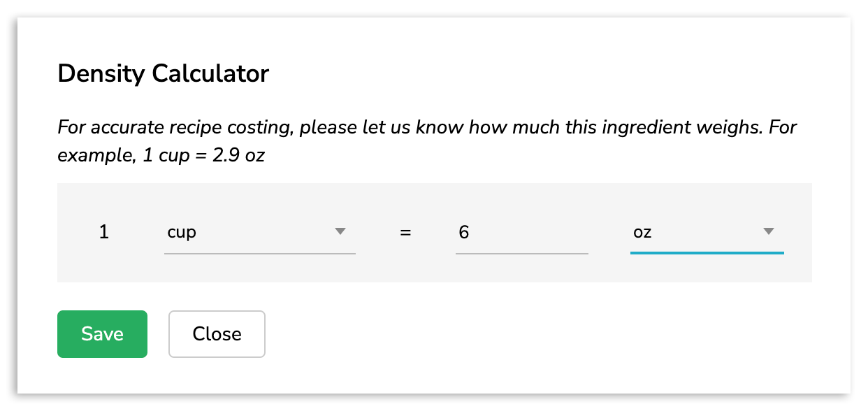Click the underline beneath the cup selector
Image resolution: width=868 pixels, height=411 pixels.
click(259, 253)
